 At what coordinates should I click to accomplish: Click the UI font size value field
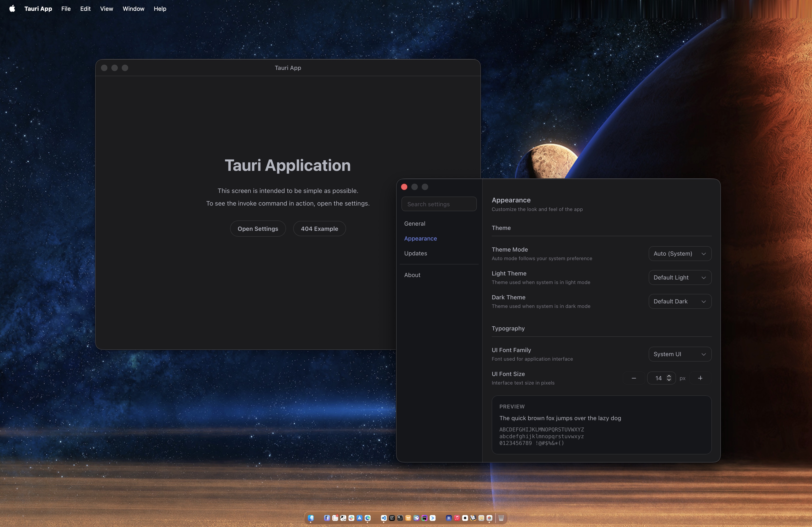pos(661,378)
